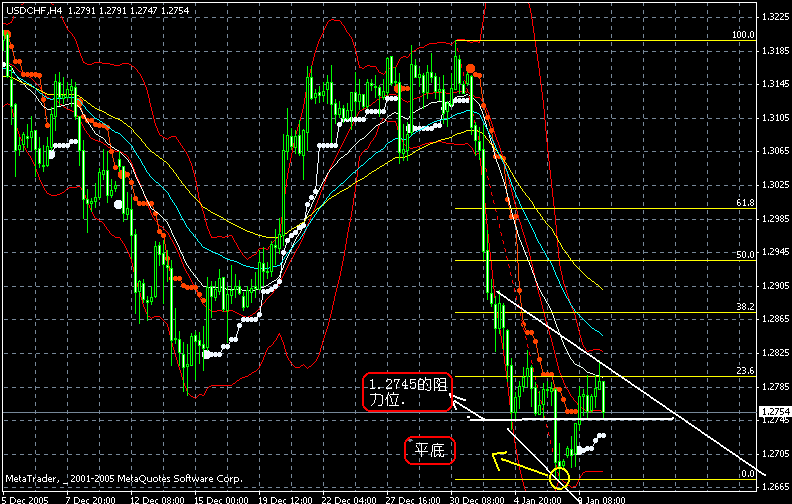This screenshot has height=504, width=792.
Task: Click the 7 Dec 20:00 time label
Action: 91,500
